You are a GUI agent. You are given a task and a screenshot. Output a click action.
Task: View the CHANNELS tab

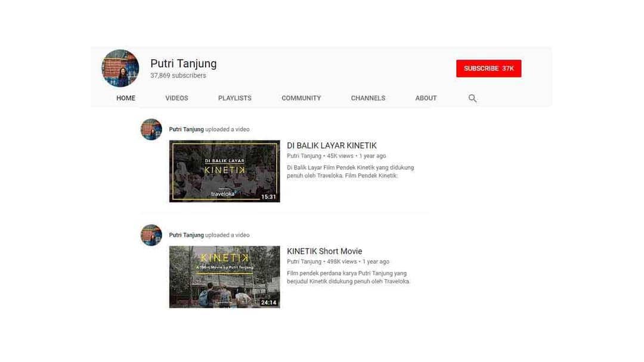tap(368, 98)
